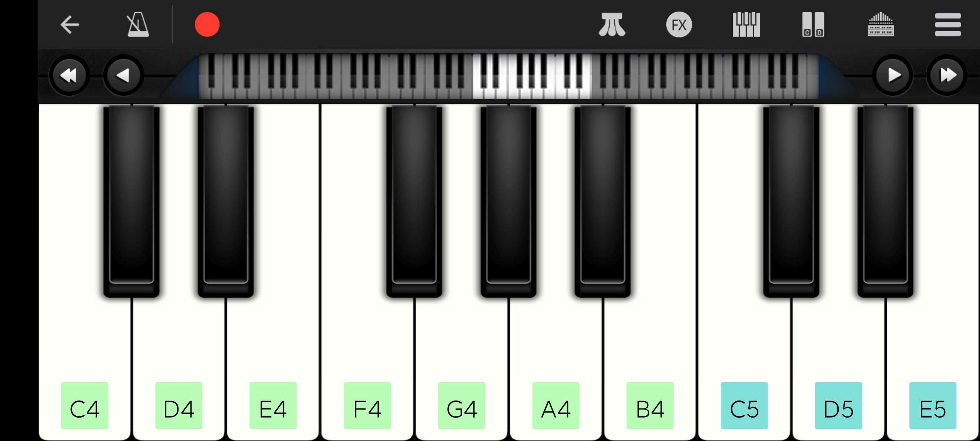The image size is (980, 441).
Task: Fast forward to end of track
Action: (948, 75)
